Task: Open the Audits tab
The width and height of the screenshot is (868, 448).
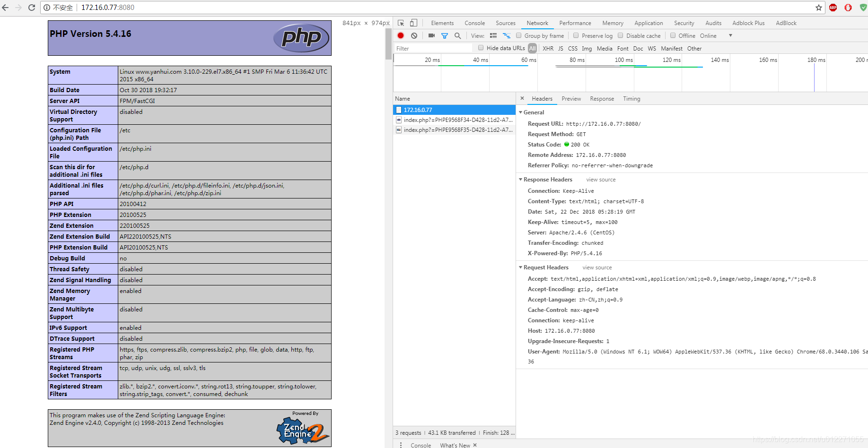Action: tap(713, 23)
